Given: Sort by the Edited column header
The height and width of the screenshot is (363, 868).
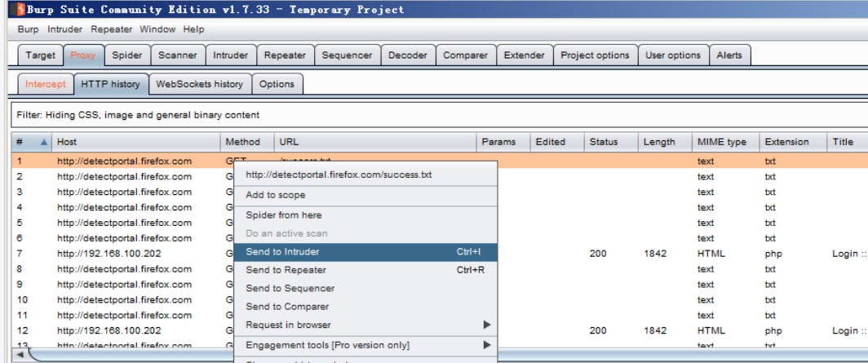Looking at the screenshot, I should tap(557, 142).
